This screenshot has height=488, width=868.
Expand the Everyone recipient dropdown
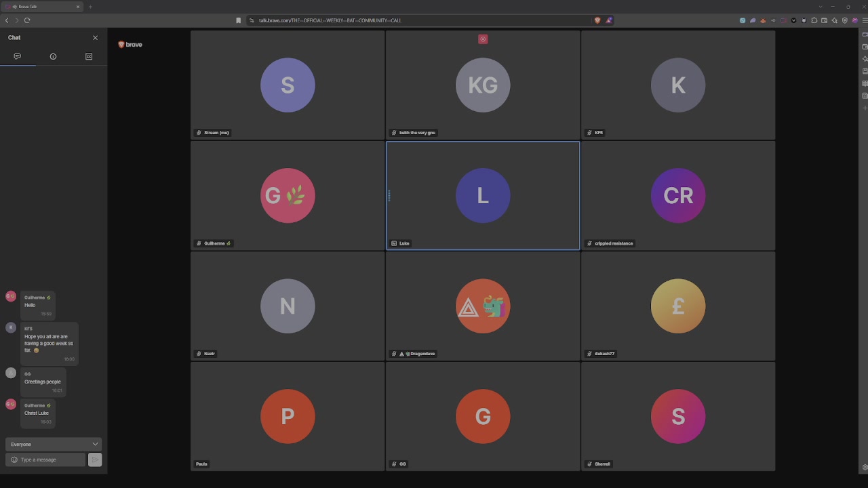pos(54,444)
